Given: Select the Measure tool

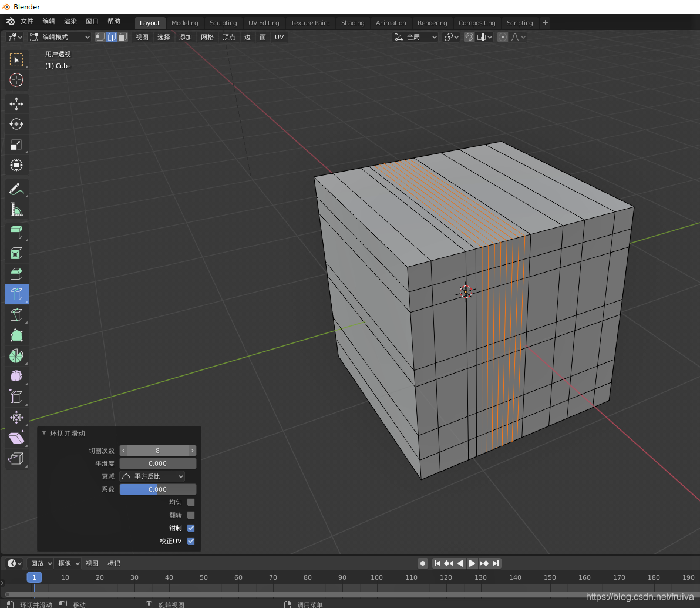Looking at the screenshot, I should [x=16, y=209].
